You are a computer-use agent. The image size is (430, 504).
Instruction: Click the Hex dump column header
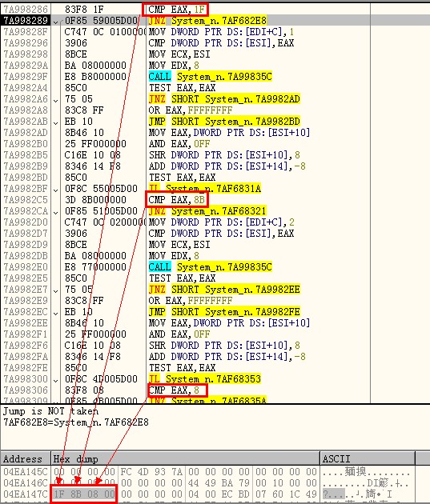click(x=186, y=458)
